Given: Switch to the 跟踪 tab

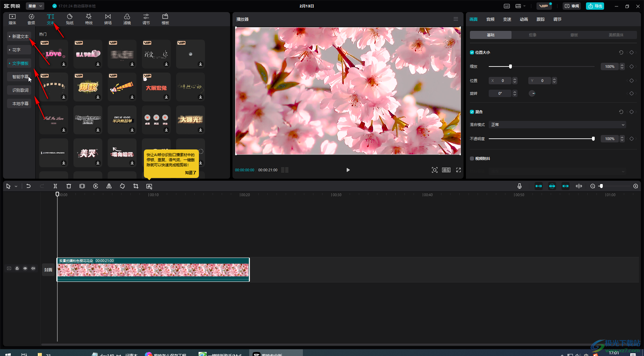Looking at the screenshot, I should pos(541,19).
